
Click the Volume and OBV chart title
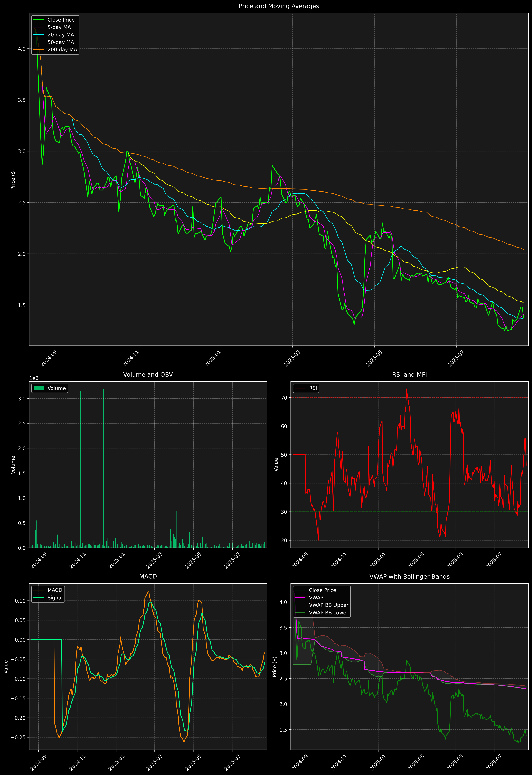pos(148,374)
